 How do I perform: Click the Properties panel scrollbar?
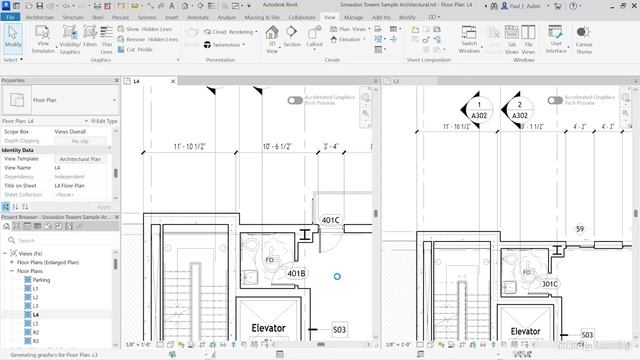[x=116, y=173]
